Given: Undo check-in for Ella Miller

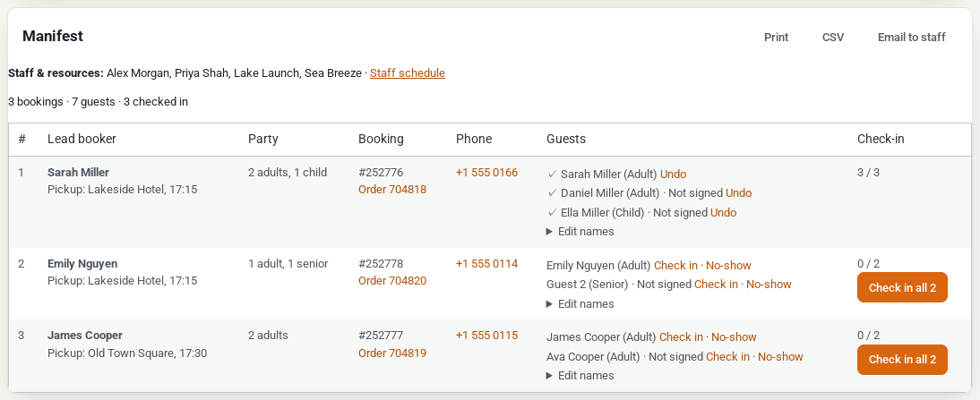Looking at the screenshot, I should point(723,213).
